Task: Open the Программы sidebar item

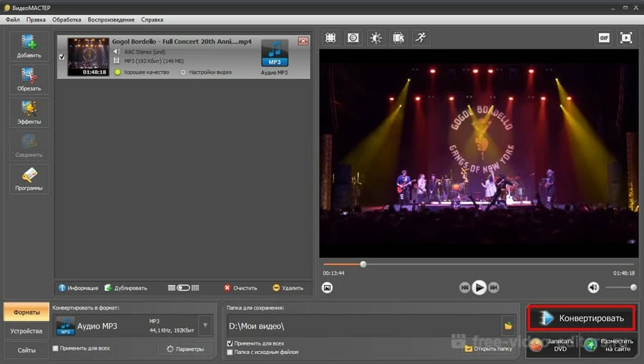Action: (29, 179)
